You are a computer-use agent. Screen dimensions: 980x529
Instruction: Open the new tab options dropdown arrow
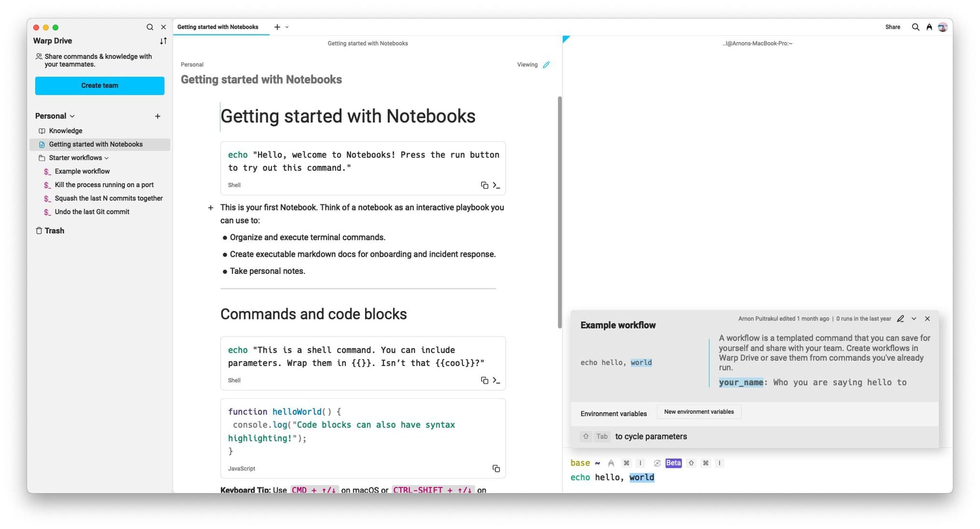coord(287,27)
